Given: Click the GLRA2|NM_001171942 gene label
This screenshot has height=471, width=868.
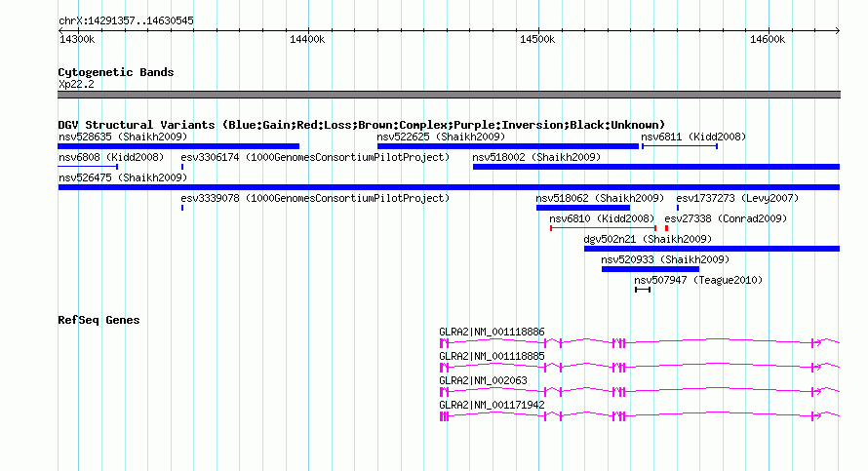Looking at the screenshot, I should 492,405.
